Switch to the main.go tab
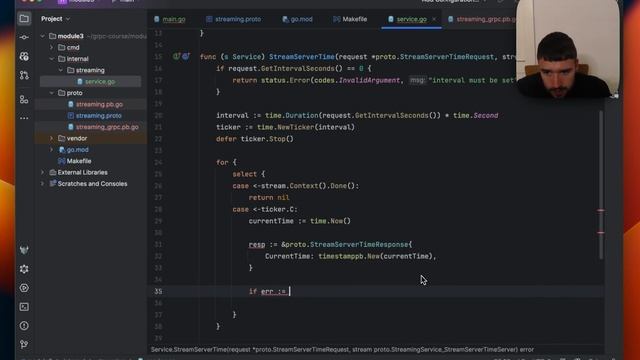The height and width of the screenshot is (360, 640). tap(170, 19)
